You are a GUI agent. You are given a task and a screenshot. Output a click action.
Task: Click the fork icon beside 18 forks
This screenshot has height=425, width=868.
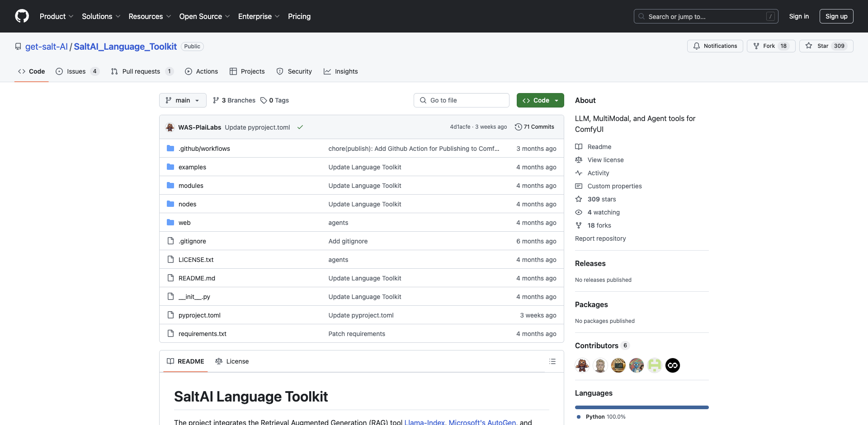point(579,225)
